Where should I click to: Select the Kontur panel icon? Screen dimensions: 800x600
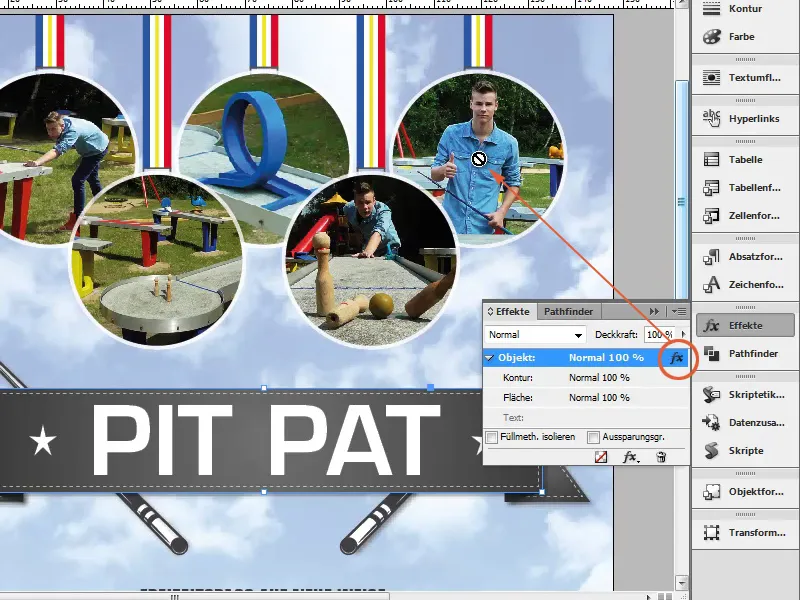pos(713,8)
